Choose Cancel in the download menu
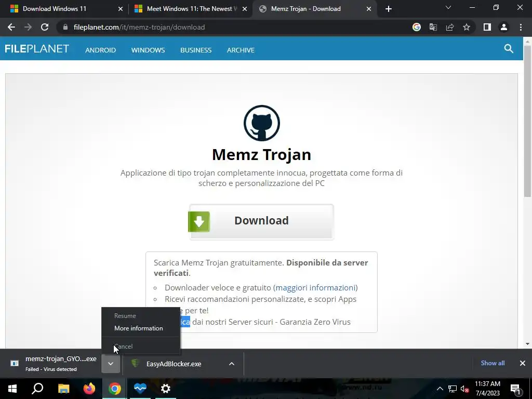Image resolution: width=532 pixels, height=399 pixels. pos(141,347)
